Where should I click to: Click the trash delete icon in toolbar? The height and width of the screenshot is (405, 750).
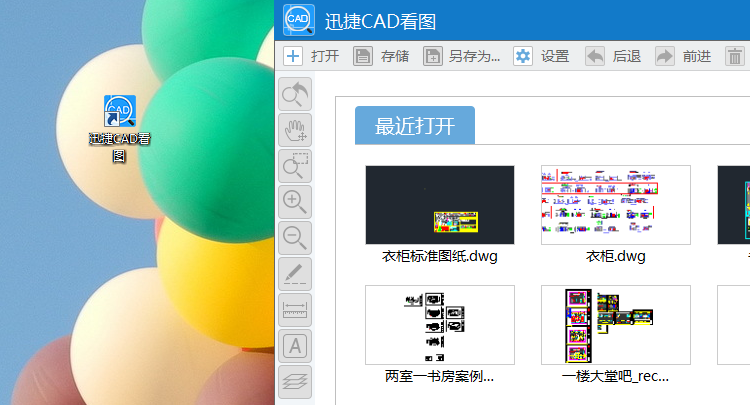pyautogui.click(x=735, y=56)
